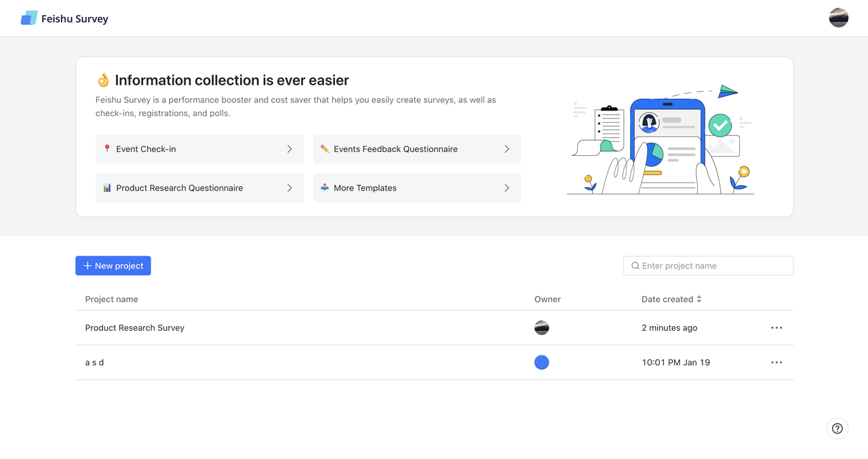Click the phone survey illustration banner
The height and width of the screenshot is (459, 868).
tap(661, 140)
